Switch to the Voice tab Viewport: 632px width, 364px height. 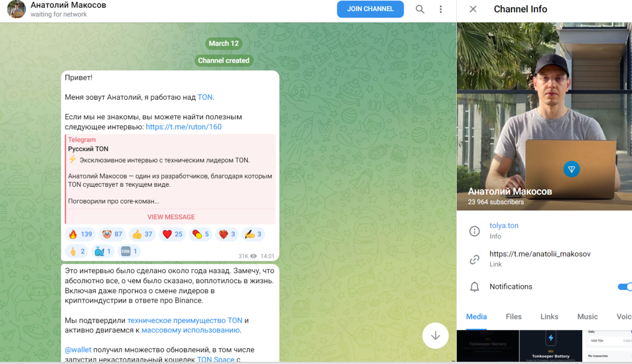tap(624, 317)
